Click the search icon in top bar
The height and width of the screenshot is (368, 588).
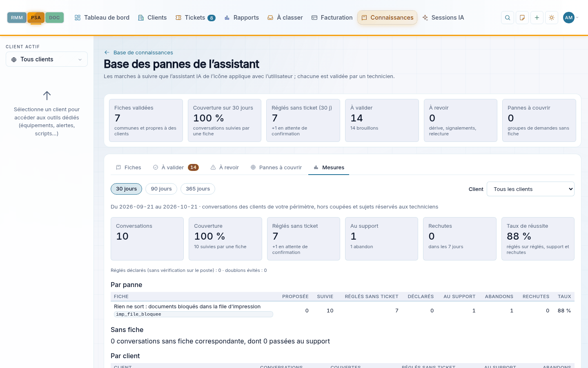coord(508,18)
